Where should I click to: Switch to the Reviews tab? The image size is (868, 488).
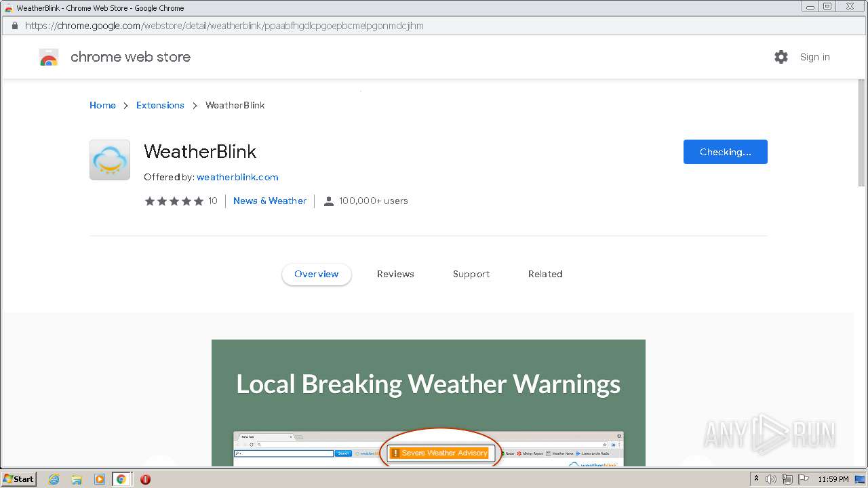point(395,274)
